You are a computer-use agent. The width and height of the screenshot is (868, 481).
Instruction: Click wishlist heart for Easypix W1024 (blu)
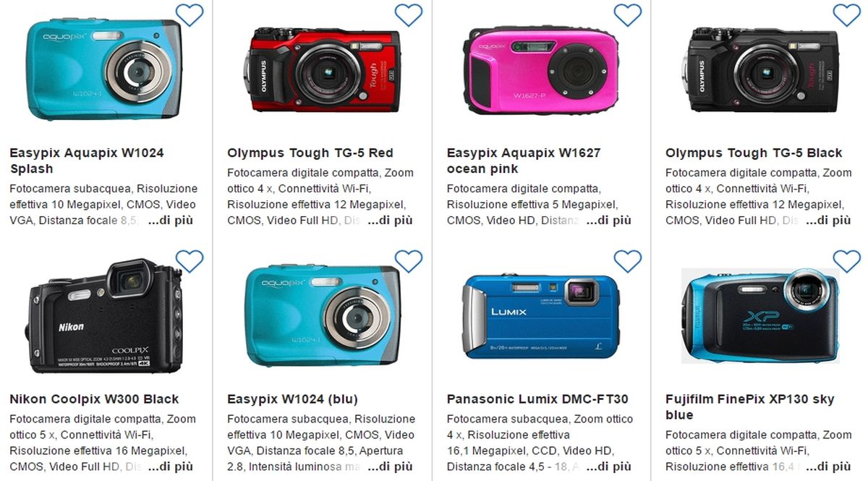coord(409,261)
